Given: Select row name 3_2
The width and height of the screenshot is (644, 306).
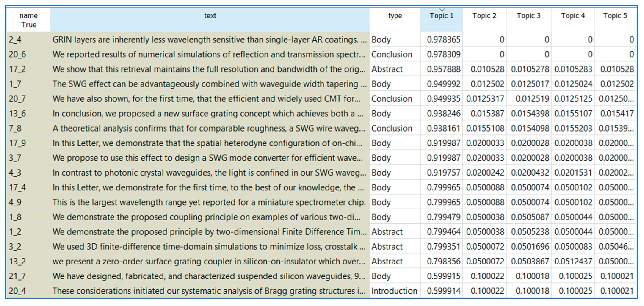Looking at the screenshot, I should 15,246.
